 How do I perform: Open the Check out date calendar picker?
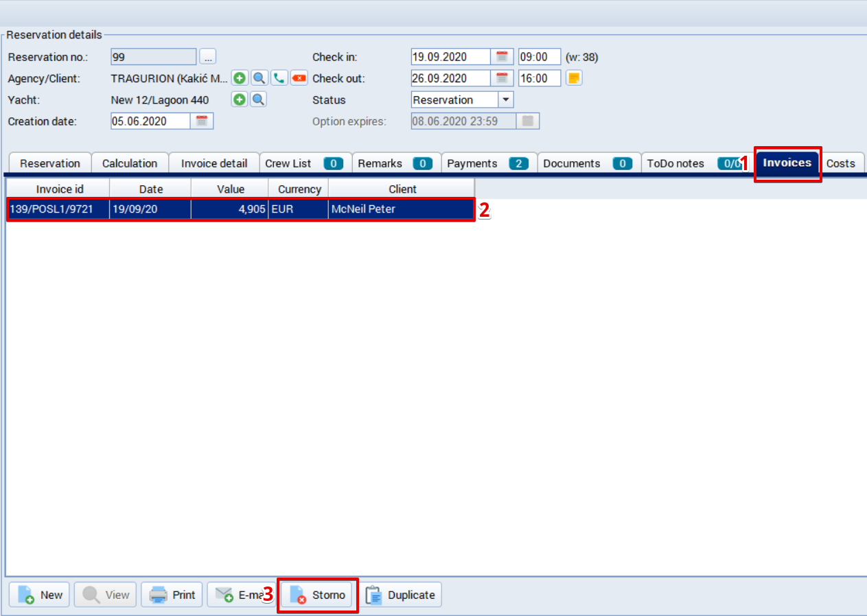(x=502, y=78)
